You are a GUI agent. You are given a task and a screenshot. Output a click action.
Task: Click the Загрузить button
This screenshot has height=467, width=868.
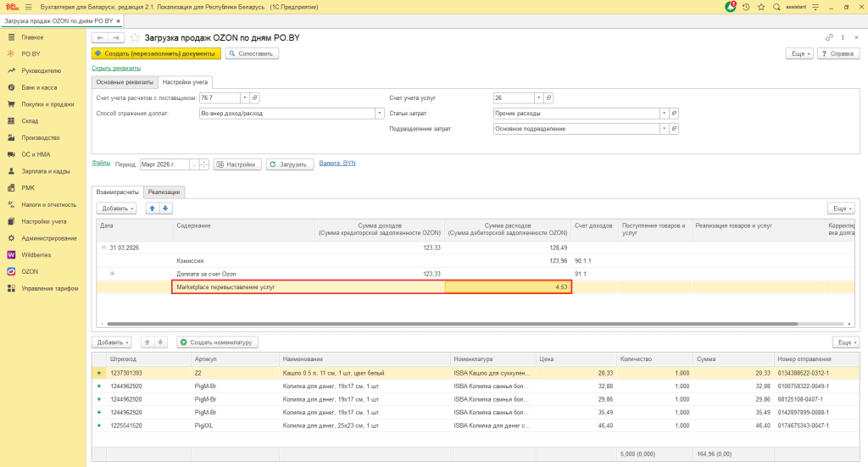tap(290, 164)
